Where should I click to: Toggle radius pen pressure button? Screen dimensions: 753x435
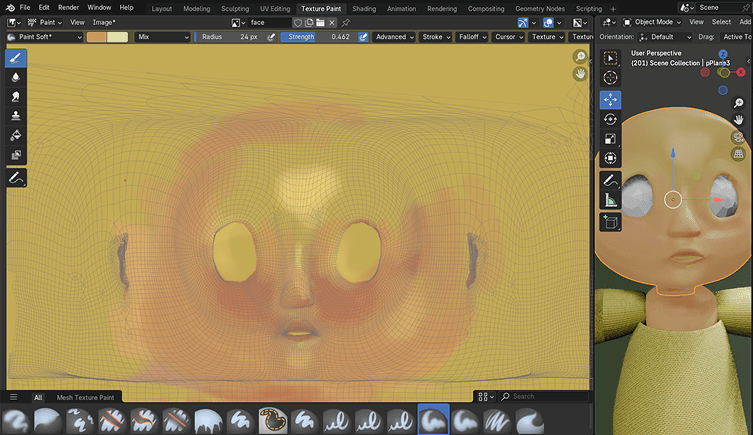(270, 37)
